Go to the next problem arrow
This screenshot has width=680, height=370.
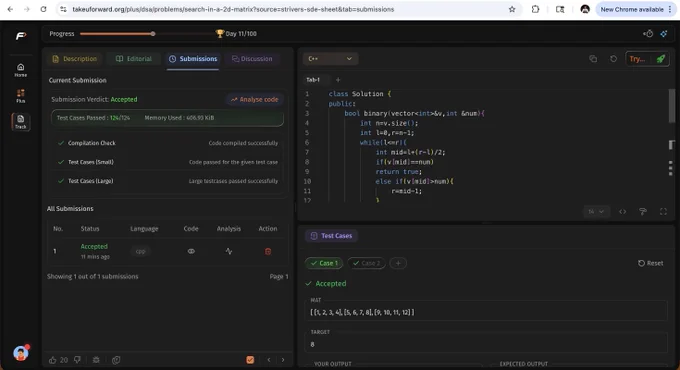tap(283, 360)
